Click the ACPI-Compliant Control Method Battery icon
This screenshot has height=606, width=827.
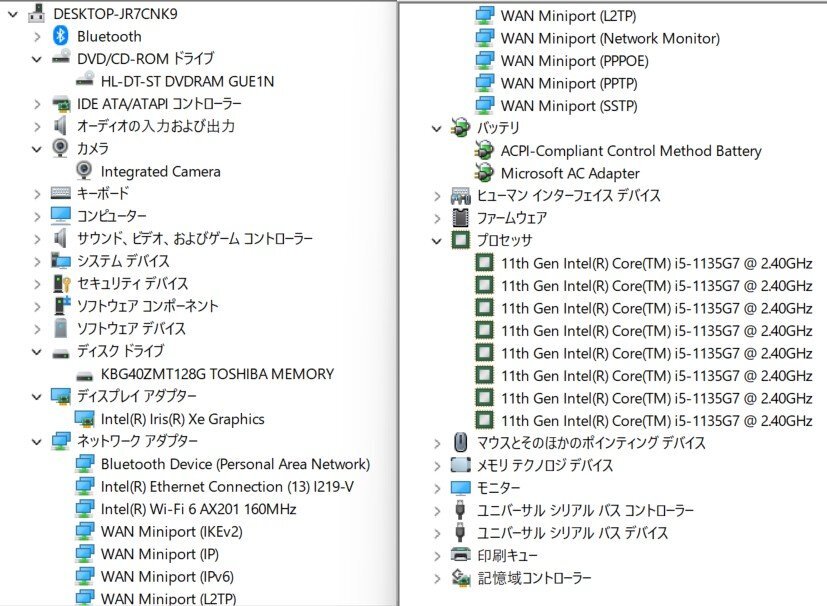485,151
